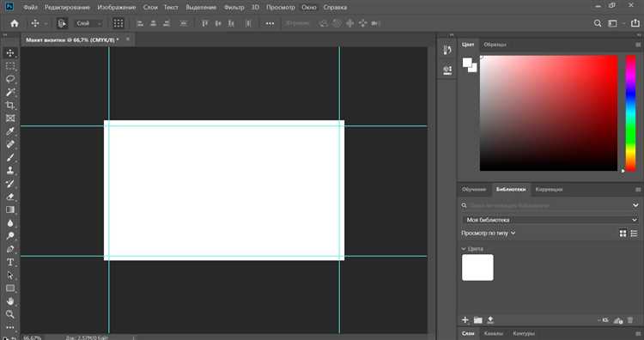Select the Pen tool
The image size is (644, 340).
pos(10,249)
